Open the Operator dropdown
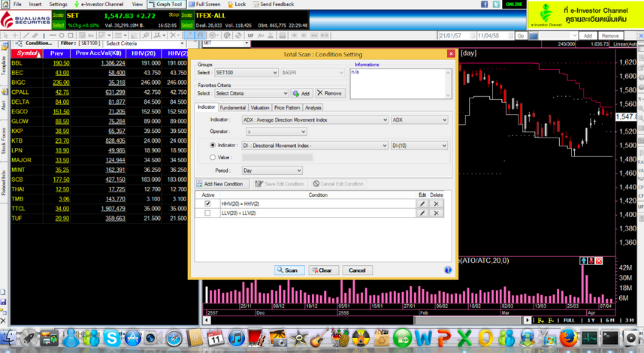The height and width of the screenshot is (353, 644). (x=276, y=131)
